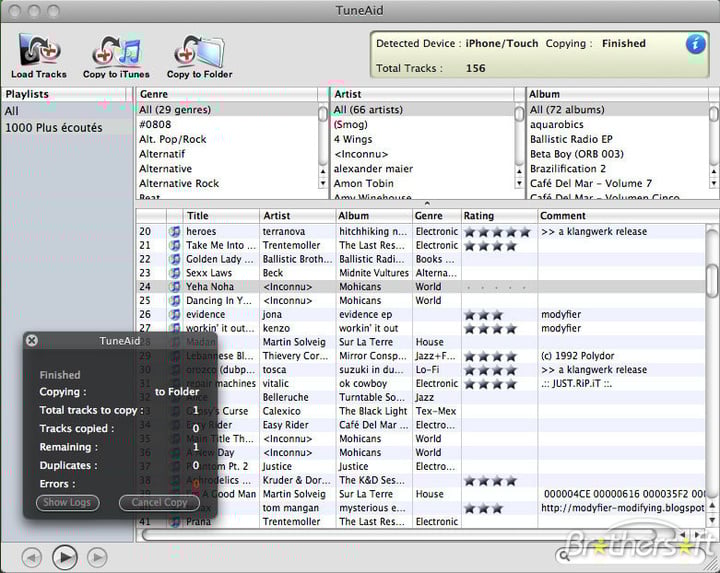Select the Justice Phantom Pt. 2 track
Screen dimensions: 720x573
point(420,466)
